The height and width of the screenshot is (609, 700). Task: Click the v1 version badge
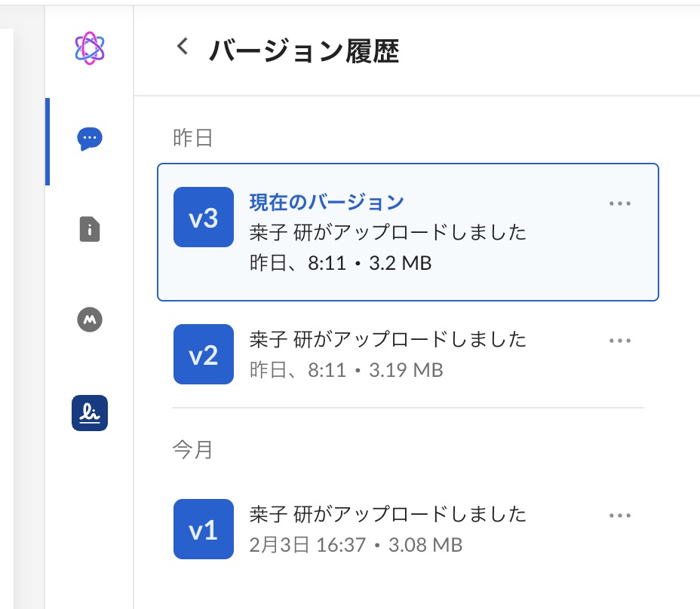click(x=203, y=529)
